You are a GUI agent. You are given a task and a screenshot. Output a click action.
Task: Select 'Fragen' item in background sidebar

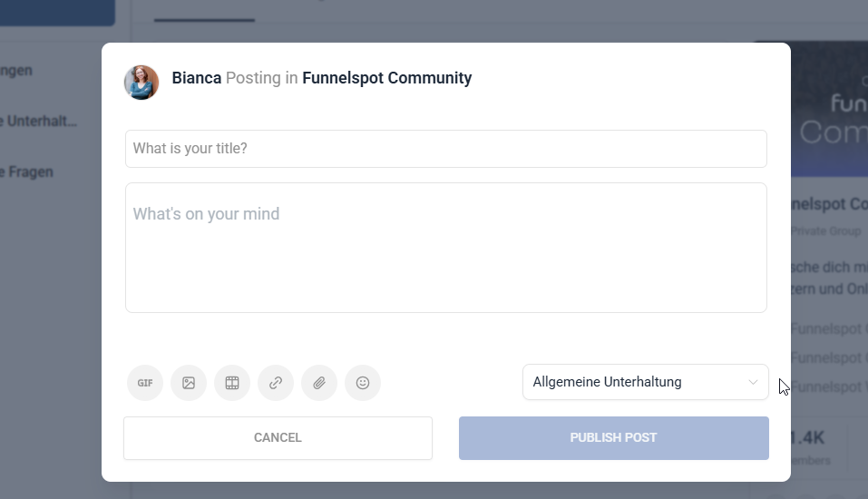click(x=26, y=172)
